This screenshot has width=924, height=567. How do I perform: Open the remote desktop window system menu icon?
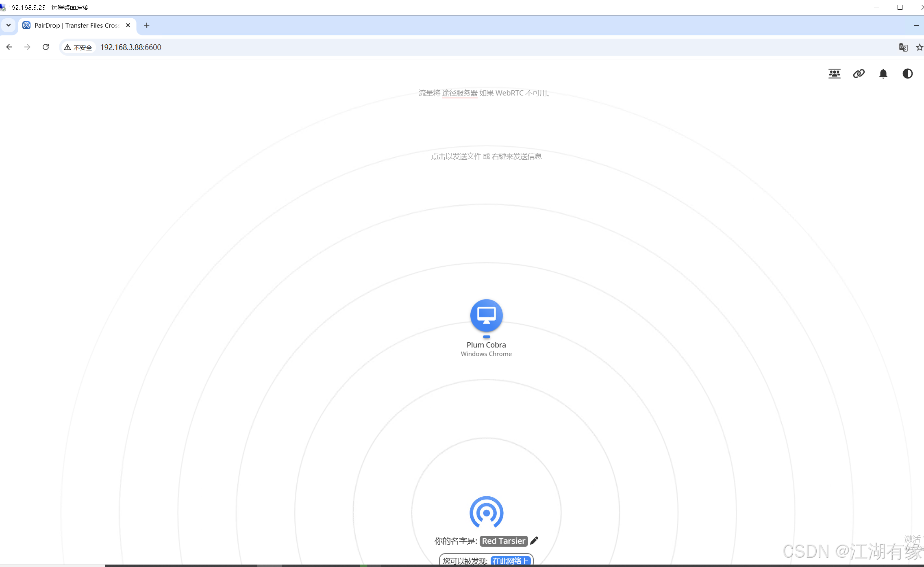(x=4, y=7)
